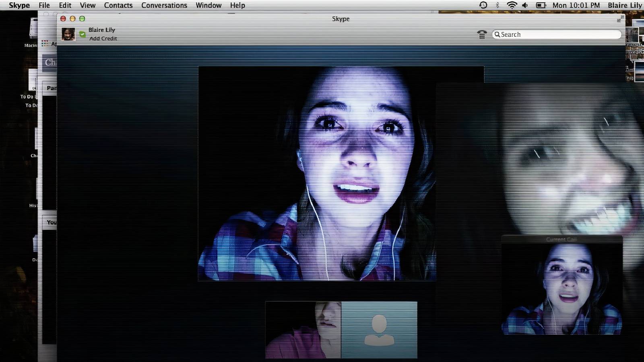The width and height of the screenshot is (644, 362).
Task: Click Blaire Lily name in Skype header
Action: point(102,30)
